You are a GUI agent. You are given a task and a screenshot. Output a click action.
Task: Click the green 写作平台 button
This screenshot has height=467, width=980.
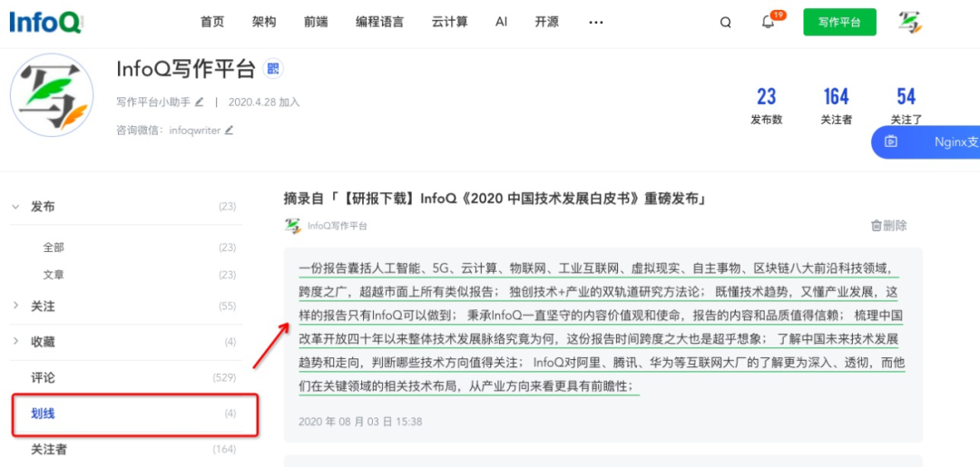pos(839,23)
